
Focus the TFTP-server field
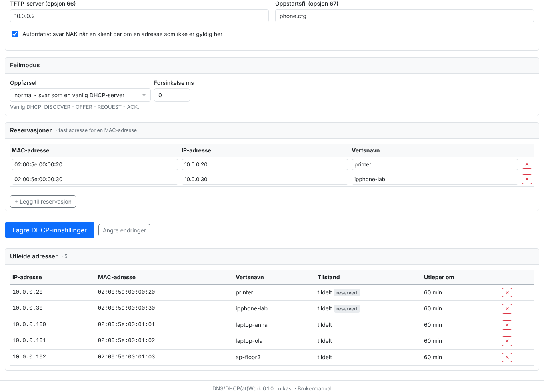click(x=139, y=16)
